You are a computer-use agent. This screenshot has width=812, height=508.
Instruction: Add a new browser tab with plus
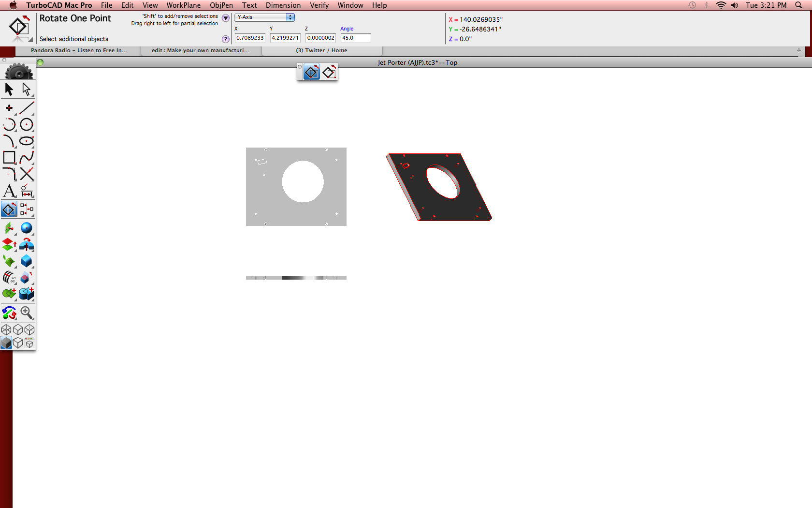point(799,50)
